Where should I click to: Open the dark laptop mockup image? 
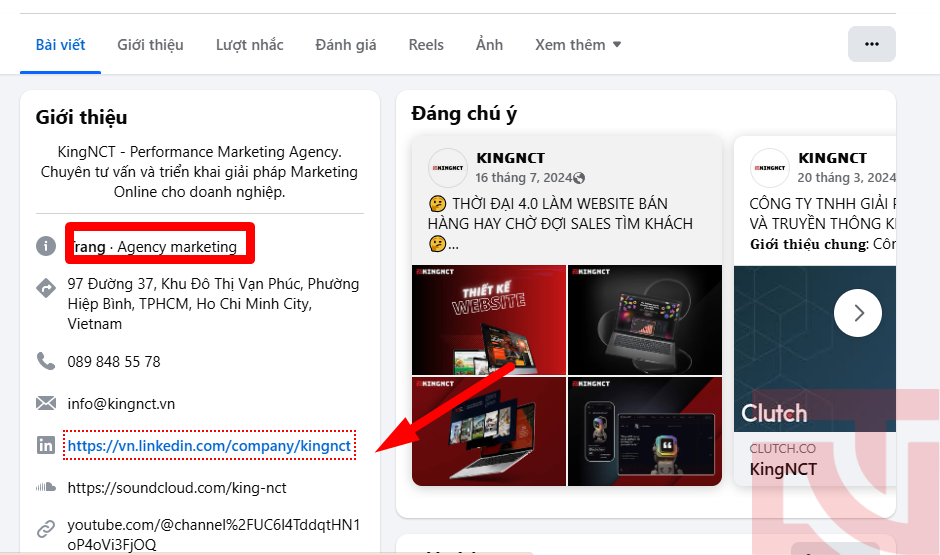coord(644,320)
